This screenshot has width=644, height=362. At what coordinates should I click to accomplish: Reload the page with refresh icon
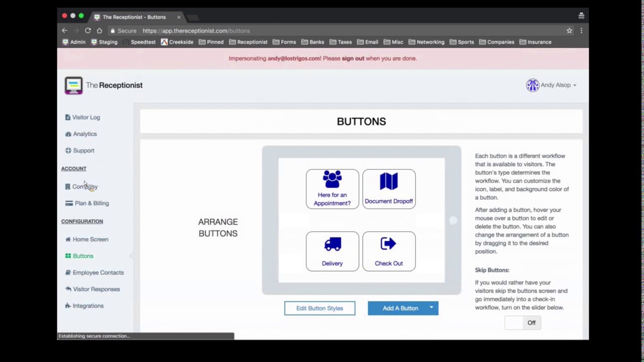88,31
